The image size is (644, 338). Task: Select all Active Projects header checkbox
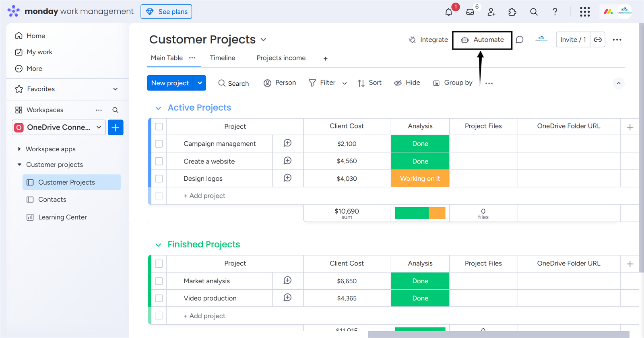pyautogui.click(x=159, y=127)
